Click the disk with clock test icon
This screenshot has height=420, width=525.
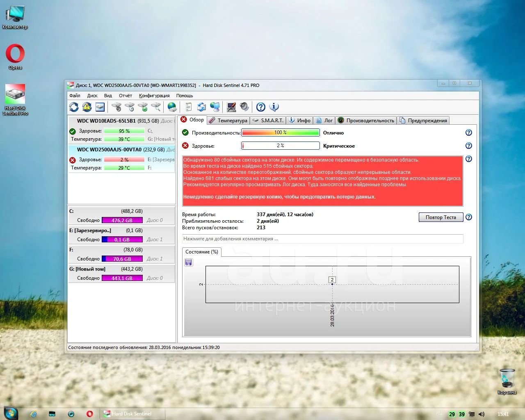tap(130, 107)
